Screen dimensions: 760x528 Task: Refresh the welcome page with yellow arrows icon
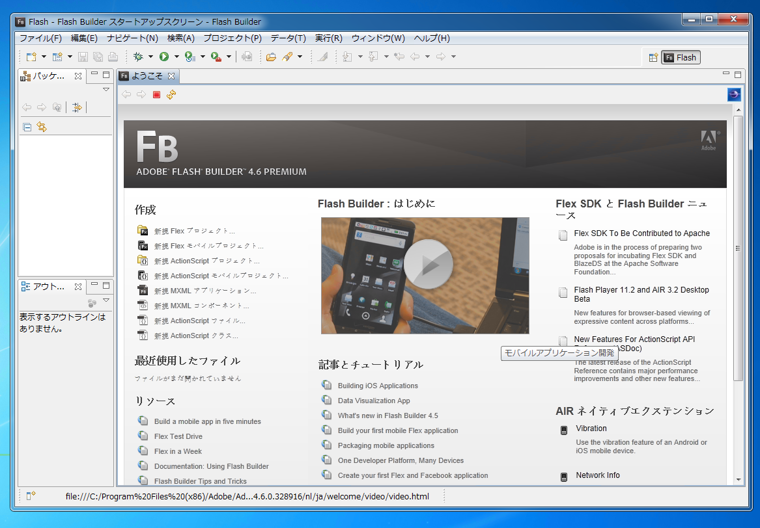point(171,95)
